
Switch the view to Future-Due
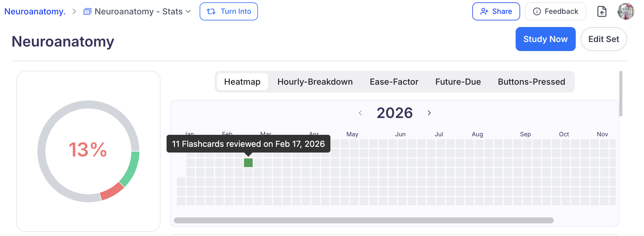click(458, 81)
